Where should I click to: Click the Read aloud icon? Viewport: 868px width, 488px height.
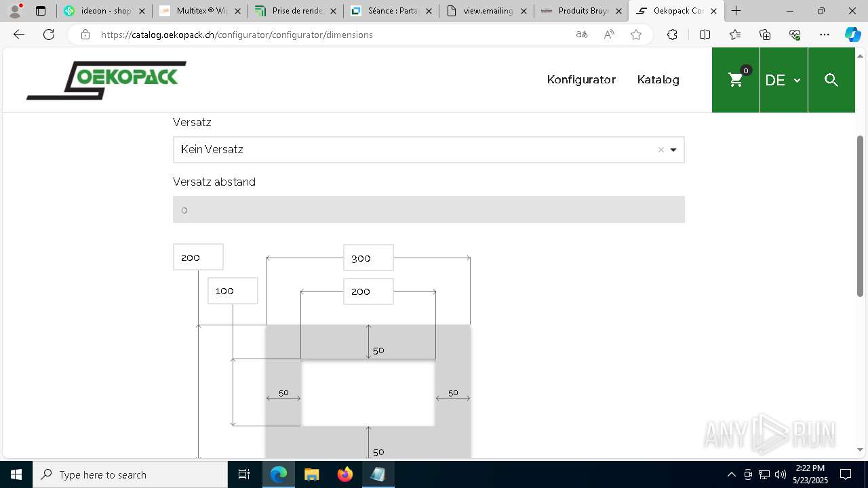pyautogui.click(x=609, y=35)
